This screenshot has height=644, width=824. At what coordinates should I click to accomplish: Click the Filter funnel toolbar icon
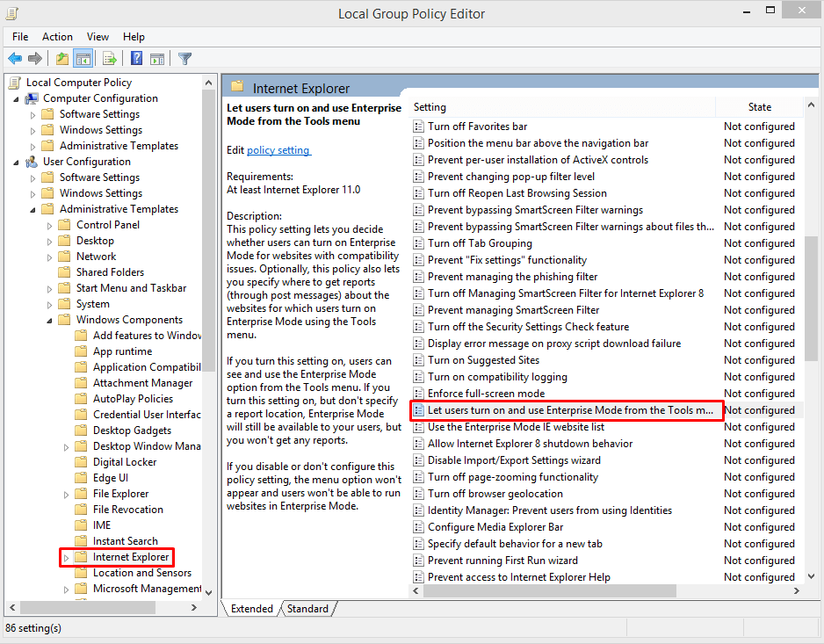(x=185, y=58)
